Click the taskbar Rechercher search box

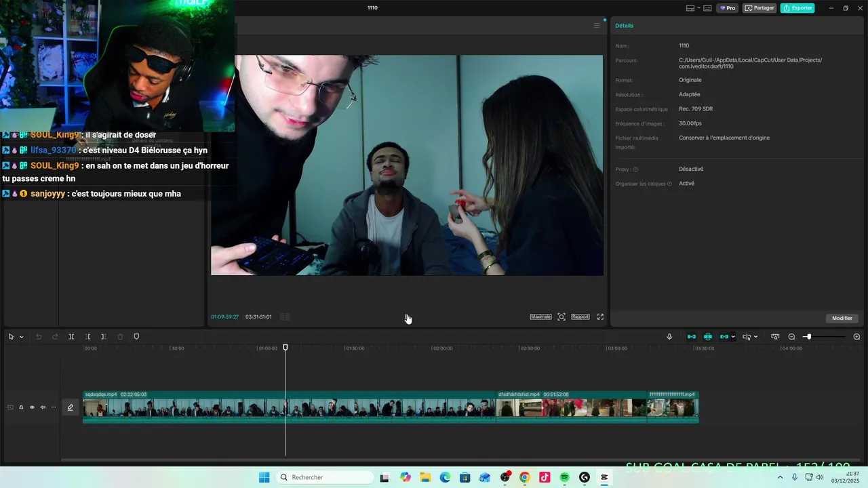325,477
